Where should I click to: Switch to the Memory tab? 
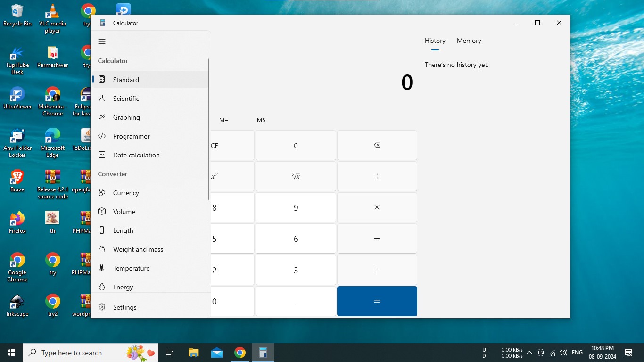point(469,41)
